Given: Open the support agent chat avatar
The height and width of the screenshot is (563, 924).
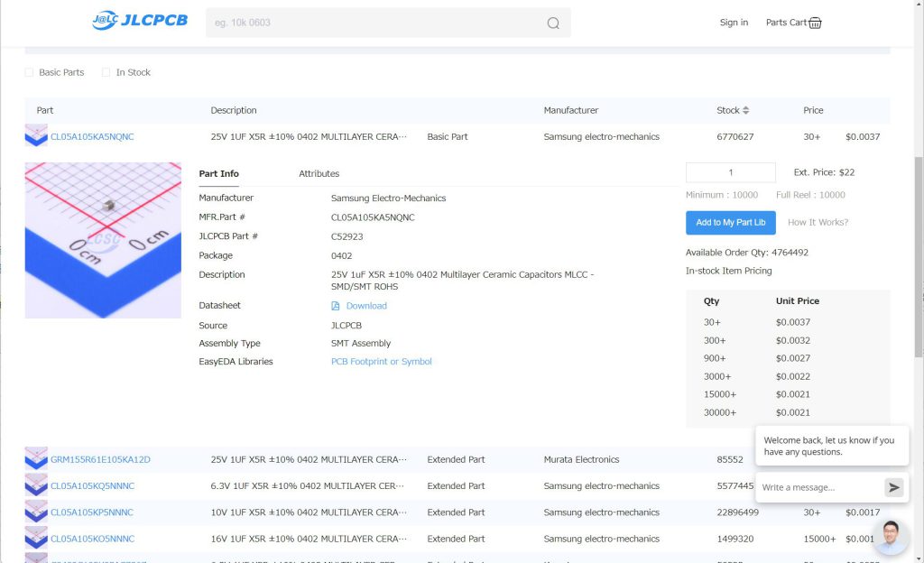Looking at the screenshot, I should (x=890, y=537).
